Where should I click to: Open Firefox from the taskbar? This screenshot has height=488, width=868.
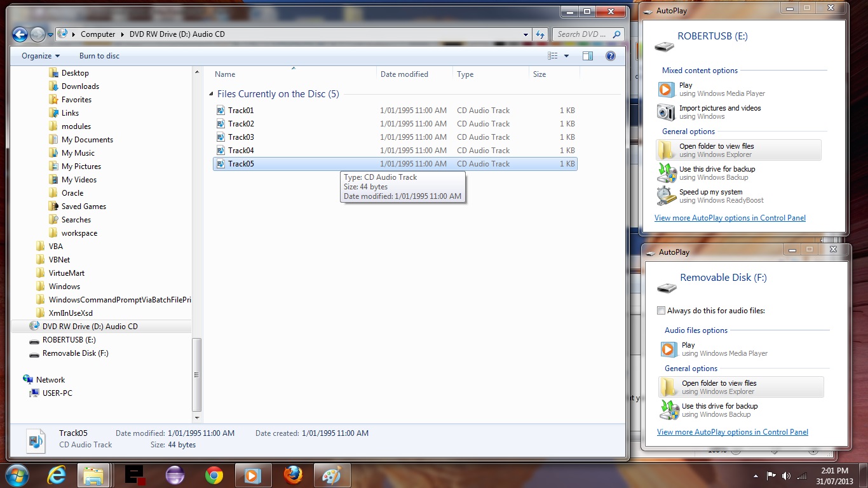(293, 475)
